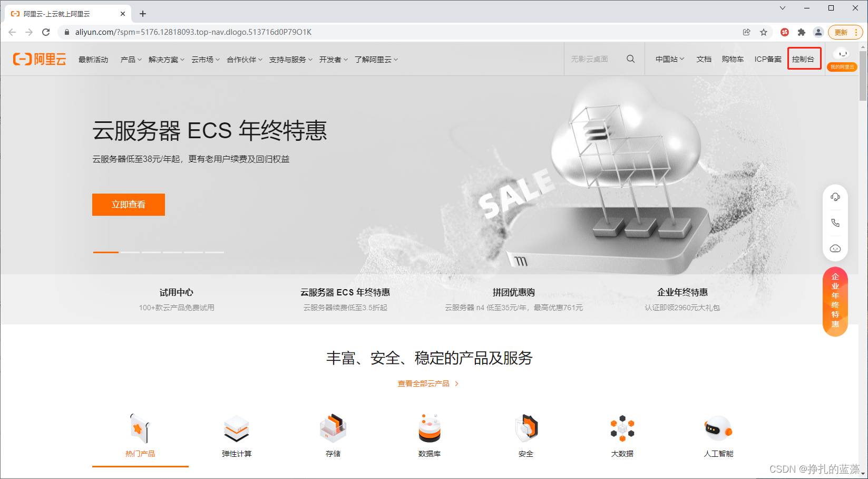Open the 中国站 region selector dropdown
Viewport: 868px width, 479px height.
pyautogui.click(x=668, y=59)
